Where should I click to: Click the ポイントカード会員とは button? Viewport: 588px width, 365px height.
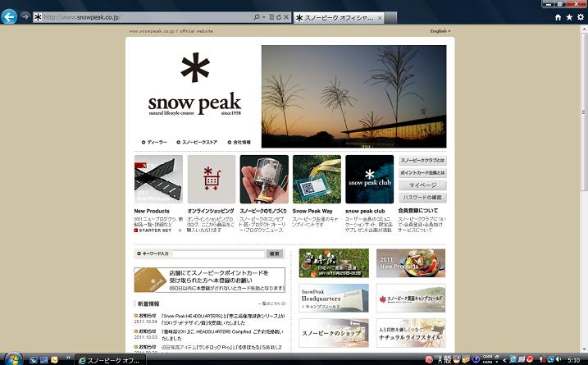pyautogui.click(x=422, y=173)
